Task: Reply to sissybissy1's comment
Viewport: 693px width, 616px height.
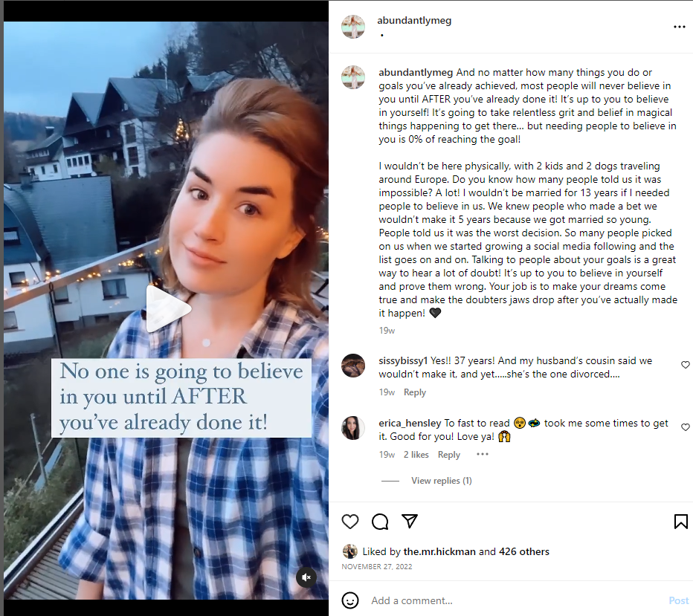Action: pos(415,392)
